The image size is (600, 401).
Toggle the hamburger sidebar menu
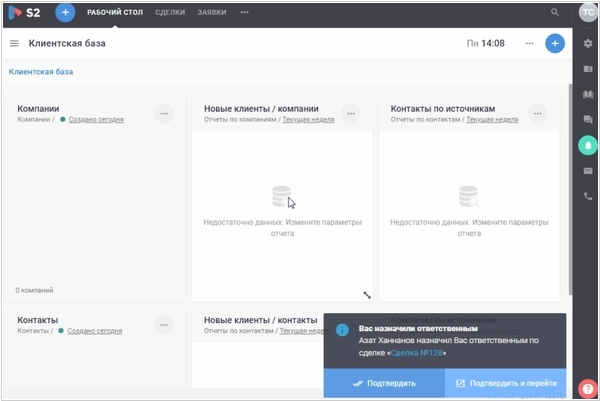pyautogui.click(x=14, y=43)
